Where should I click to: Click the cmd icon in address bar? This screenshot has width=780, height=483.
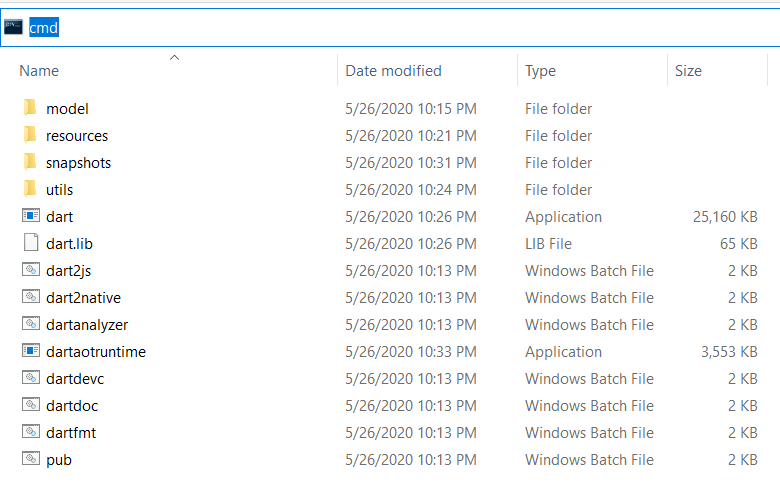coord(13,27)
